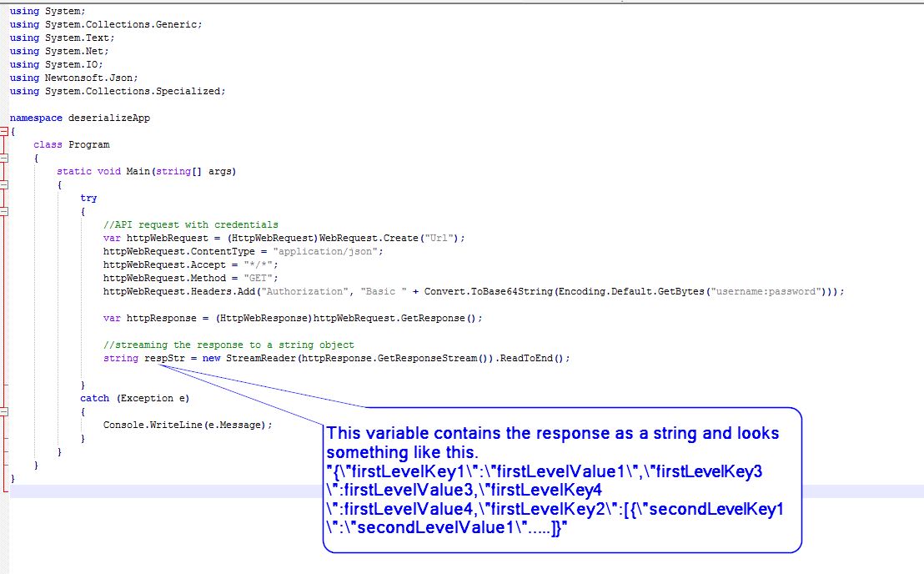This screenshot has height=574, width=924.
Task: Click the "//streaming the response" comment line
Action: [x=228, y=345]
